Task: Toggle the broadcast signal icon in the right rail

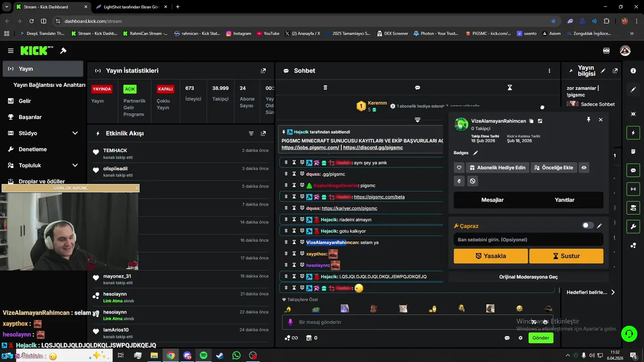Action: pos(633,189)
